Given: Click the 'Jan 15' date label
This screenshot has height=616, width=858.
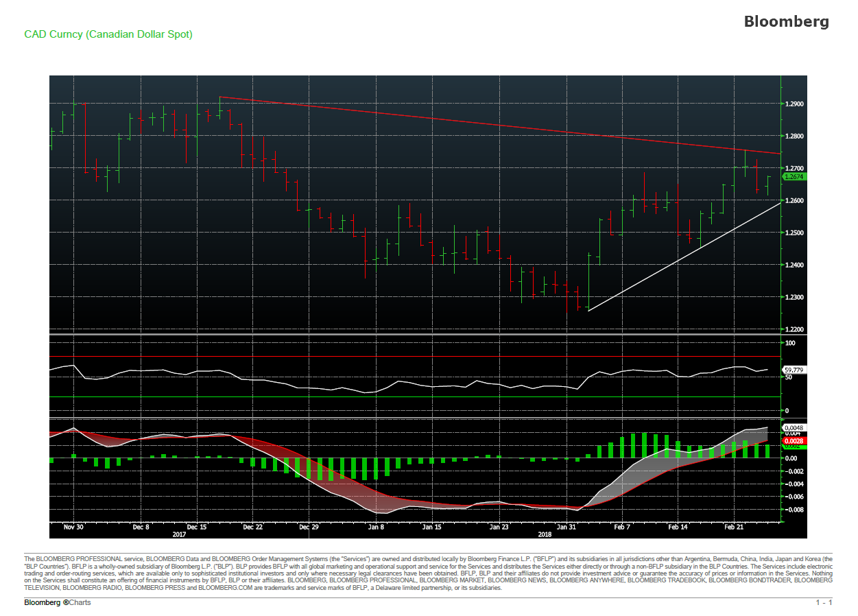Looking at the screenshot, I should coord(432,527).
